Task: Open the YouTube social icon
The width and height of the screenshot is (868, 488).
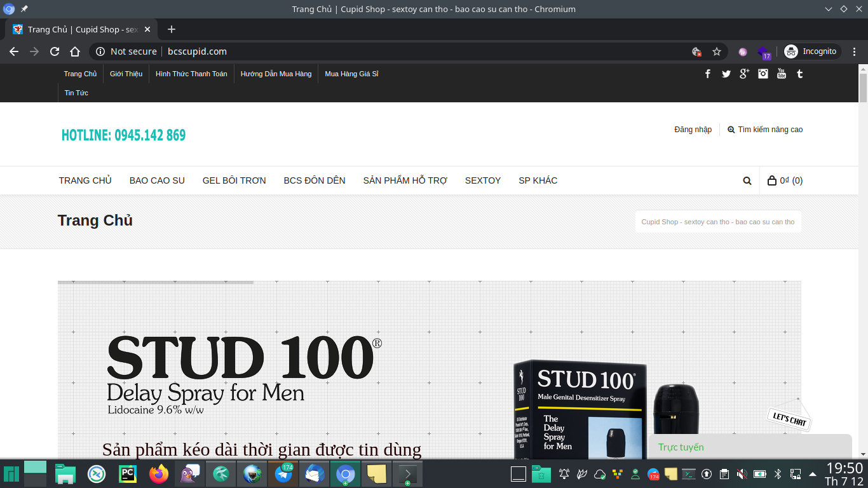Action: pyautogui.click(x=782, y=74)
